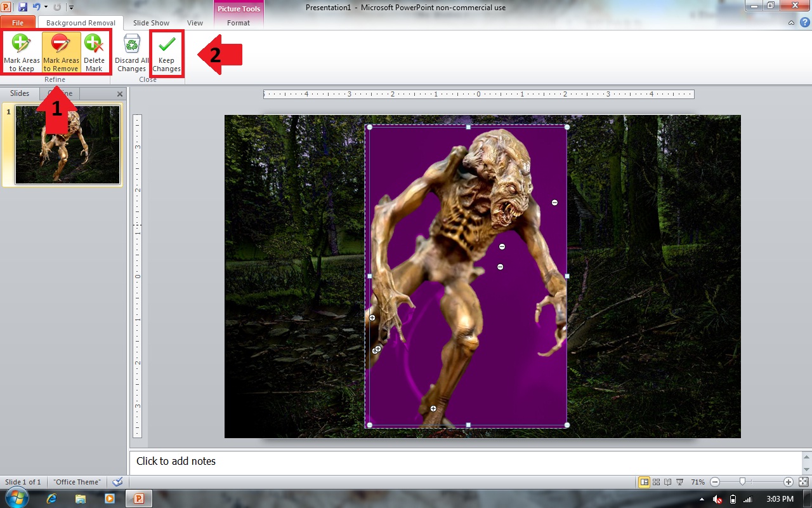Image resolution: width=812 pixels, height=508 pixels.
Task: Open the View ribbon tab
Action: pos(195,23)
